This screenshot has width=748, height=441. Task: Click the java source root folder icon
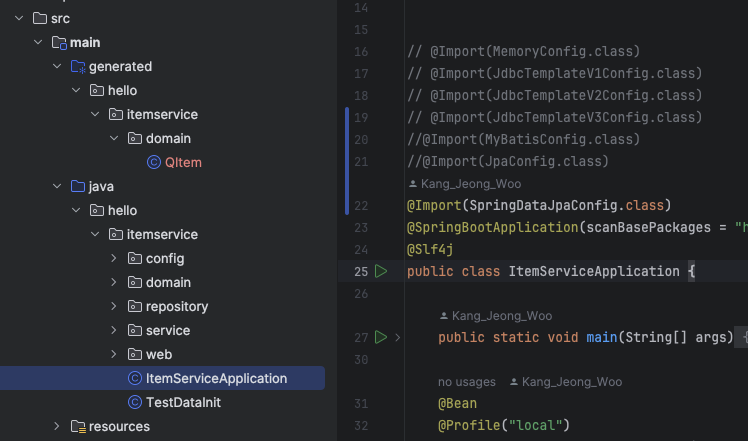tap(78, 186)
